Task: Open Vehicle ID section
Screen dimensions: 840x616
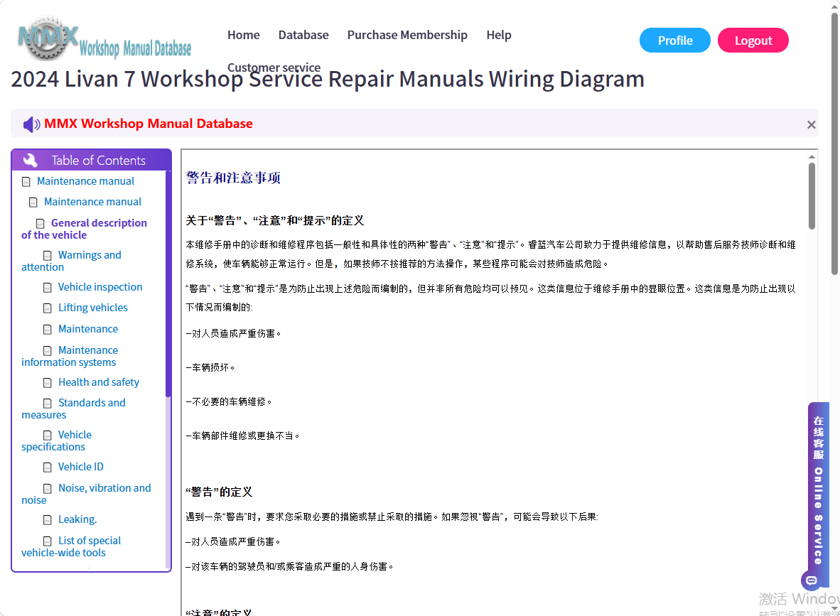Action: 80,467
